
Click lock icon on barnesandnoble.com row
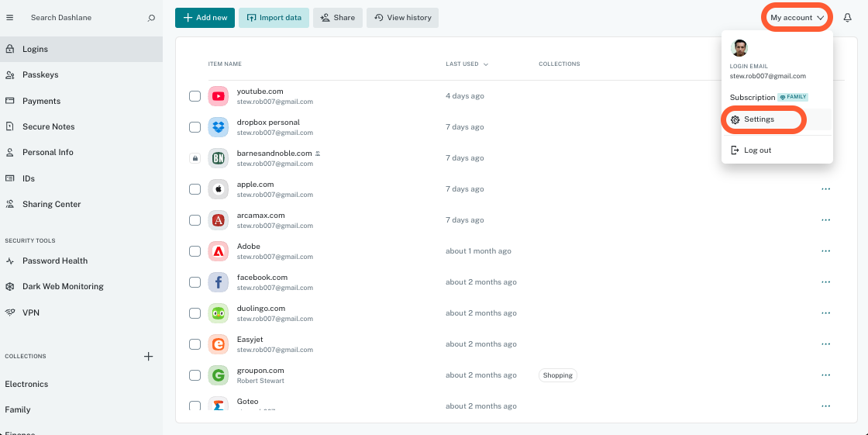pos(195,158)
